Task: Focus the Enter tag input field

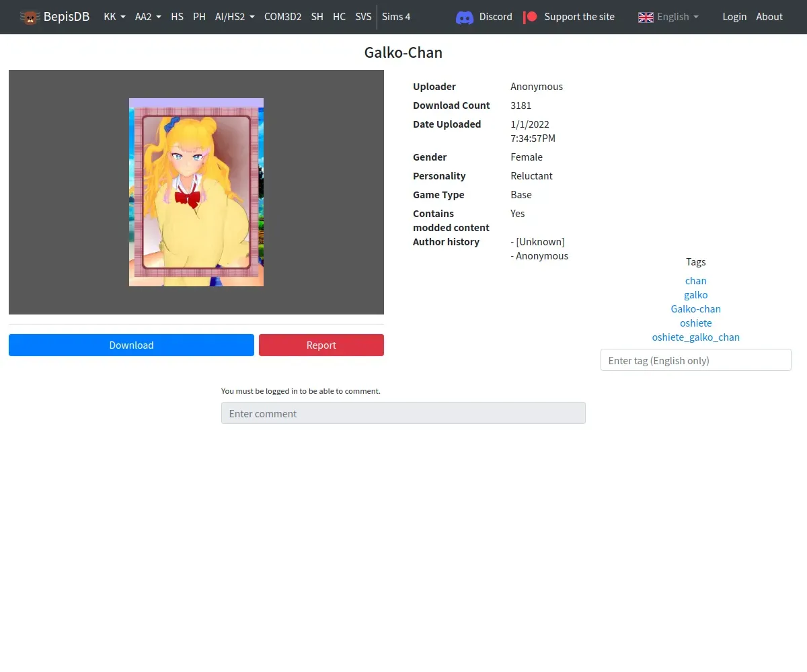Action: (696, 360)
